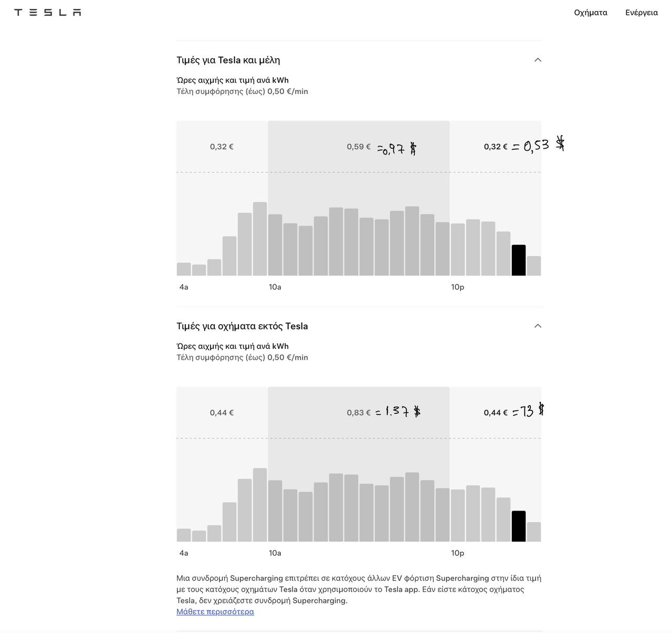Viewport: 672px width, 634px height.
Task: Click the 10p axis label in the non-Tesla chart
Action: coord(457,553)
